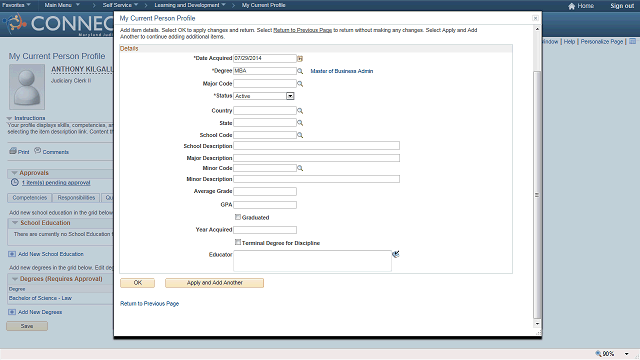Viewport: 640px width, 360px height.
Task: Open the Country lookup magnifier
Action: point(300,111)
